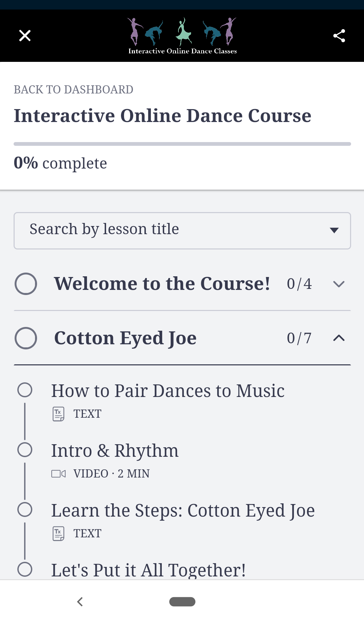Go BACK TO DASHBOARD

click(x=73, y=90)
